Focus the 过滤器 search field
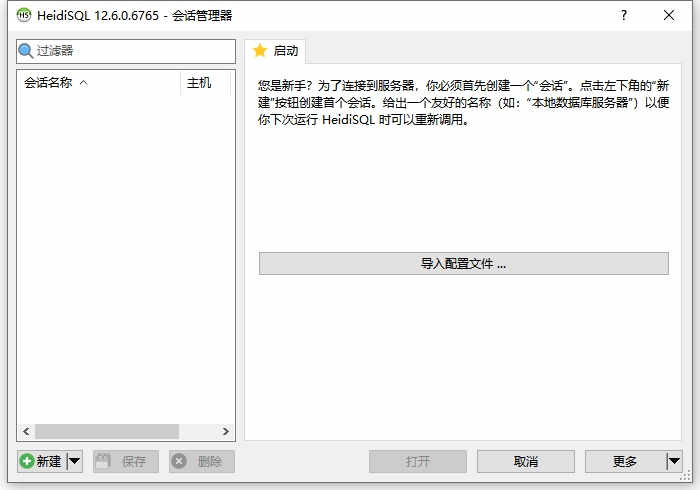 (126, 51)
